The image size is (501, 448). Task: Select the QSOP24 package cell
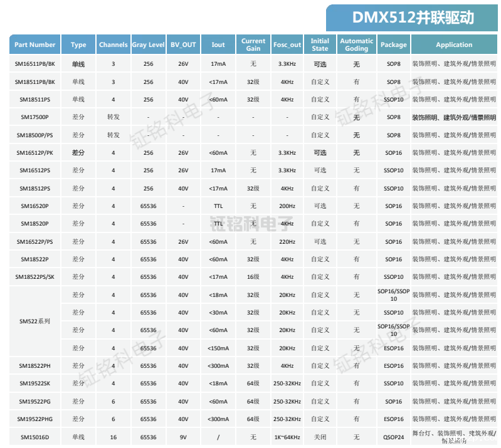point(394,437)
